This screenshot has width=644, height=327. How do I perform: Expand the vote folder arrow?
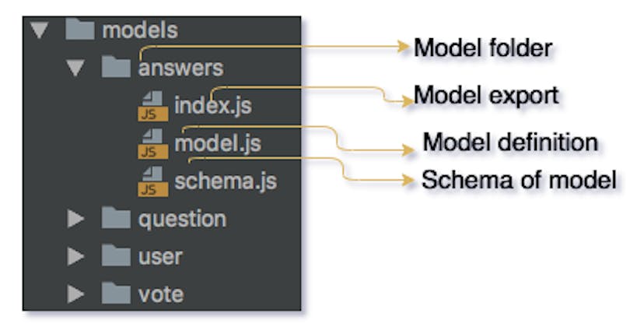[x=75, y=294]
